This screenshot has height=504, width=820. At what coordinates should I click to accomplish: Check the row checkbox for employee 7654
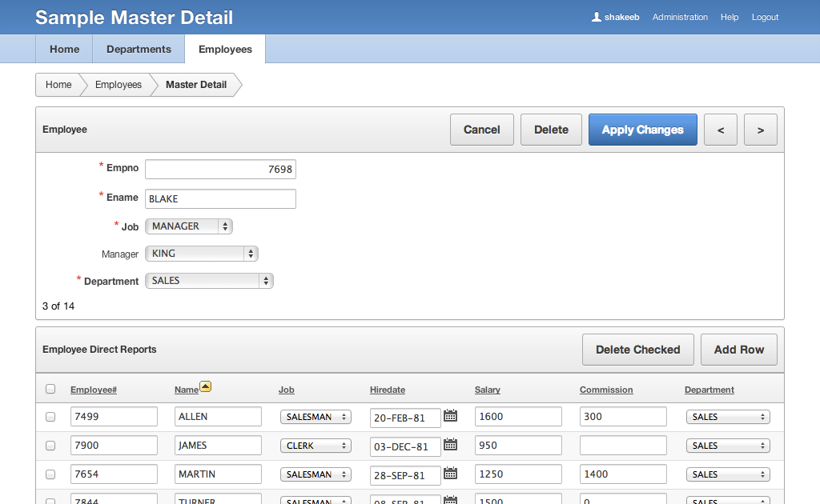coord(50,474)
